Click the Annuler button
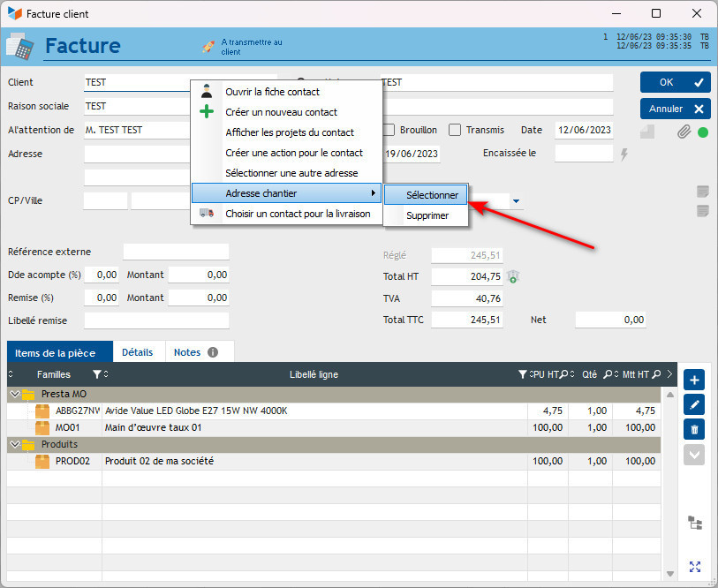718x588 pixels. click(x=676, y=109)
